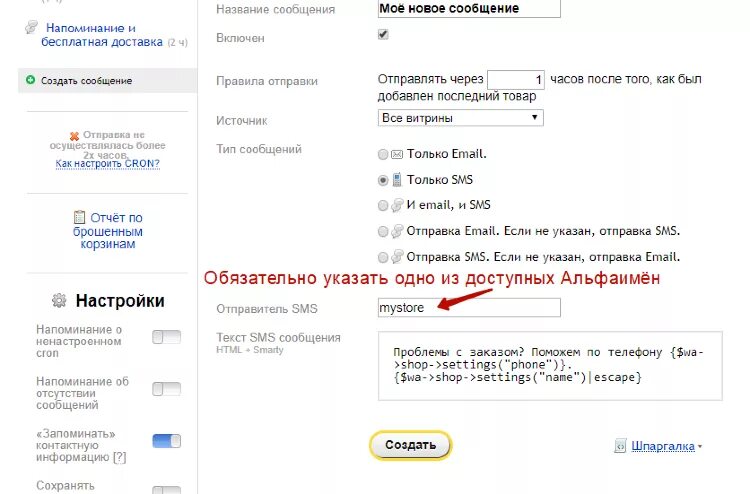
Task: Click the HTML + Smarty caption
Action: tap(250, 350)
